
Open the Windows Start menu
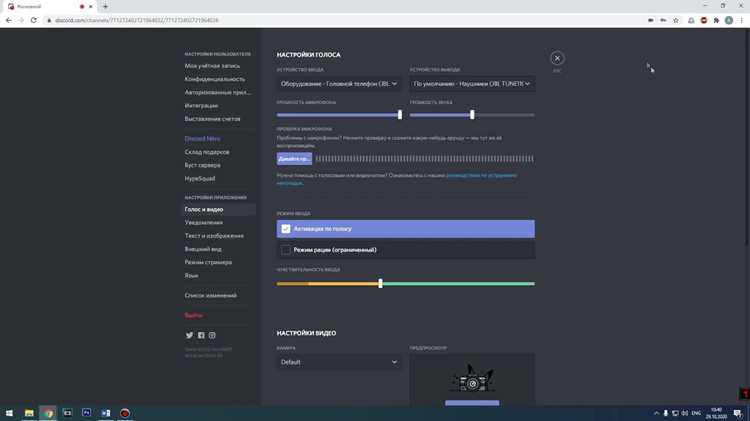(9, 413)
